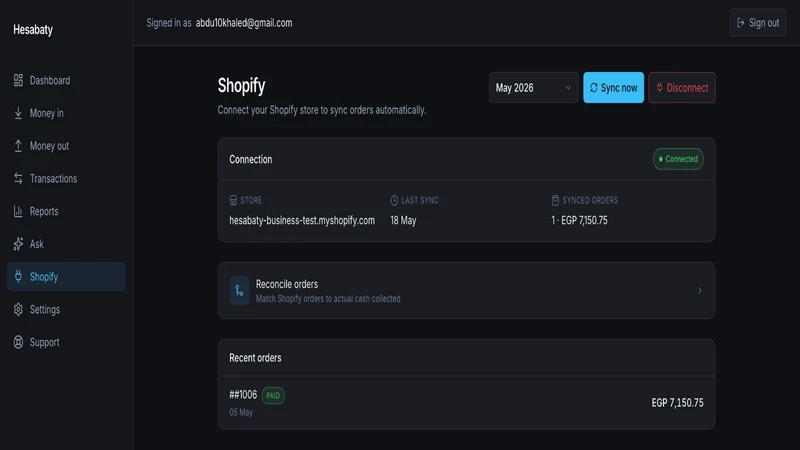Click the last sync value 18 May
Image resolution: width=800 pixels, height=450 pixels.
(x=403, y=220)
